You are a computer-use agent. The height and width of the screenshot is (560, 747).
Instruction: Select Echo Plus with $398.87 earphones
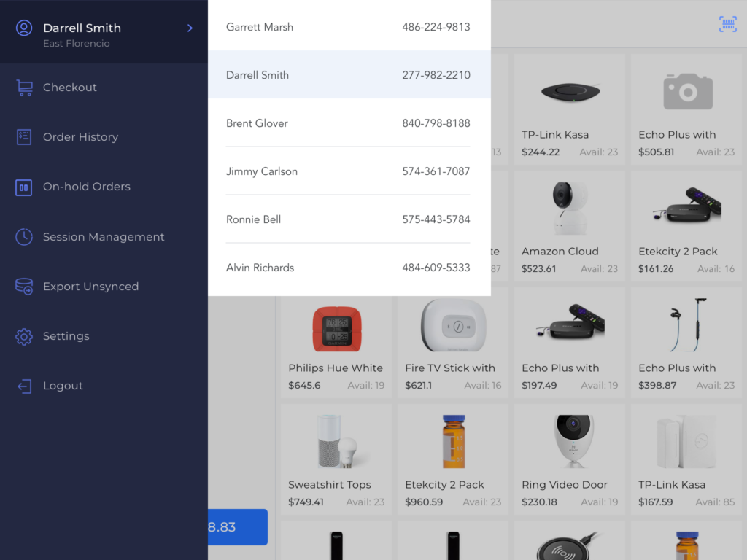coord(686,343)
